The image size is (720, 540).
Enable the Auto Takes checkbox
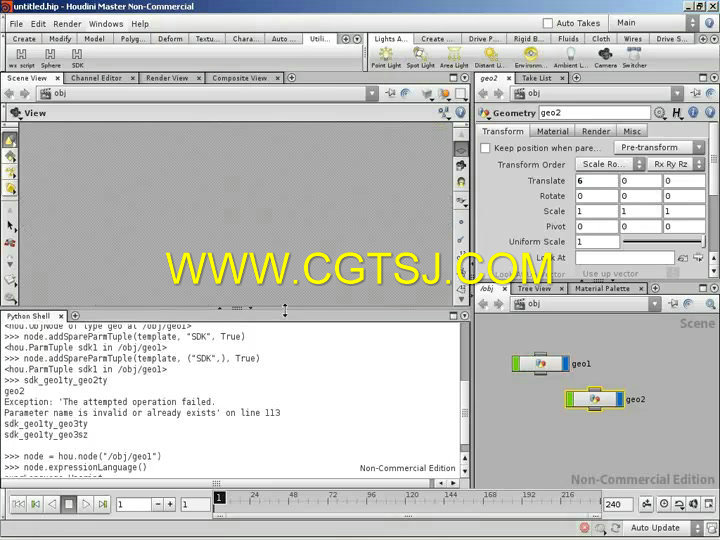[x=548, y=23]
